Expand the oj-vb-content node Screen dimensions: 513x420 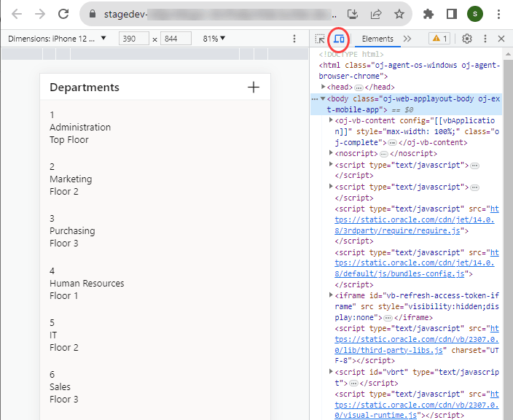[331, 120]
